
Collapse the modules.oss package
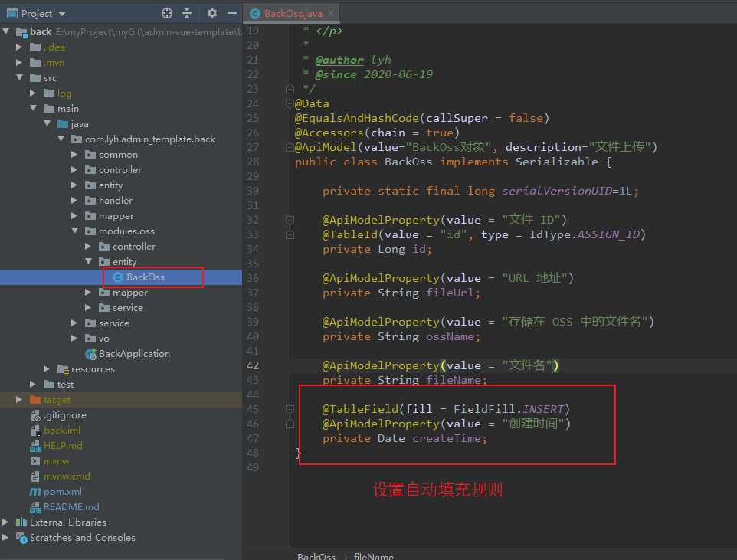tap(75, 231)
